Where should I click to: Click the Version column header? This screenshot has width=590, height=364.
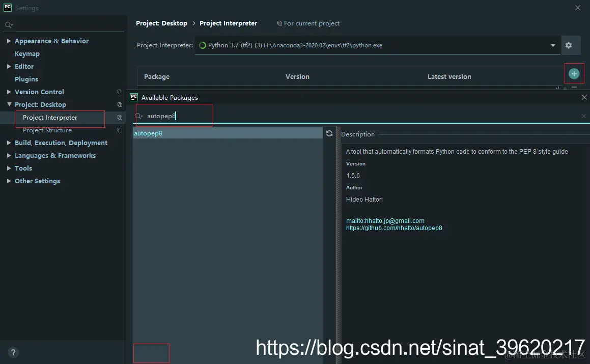coord(297,77)
